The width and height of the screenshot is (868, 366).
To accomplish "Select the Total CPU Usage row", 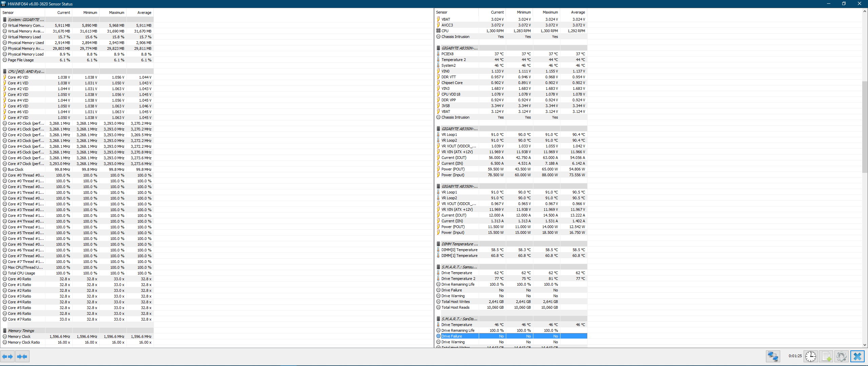I will (21, 273).
